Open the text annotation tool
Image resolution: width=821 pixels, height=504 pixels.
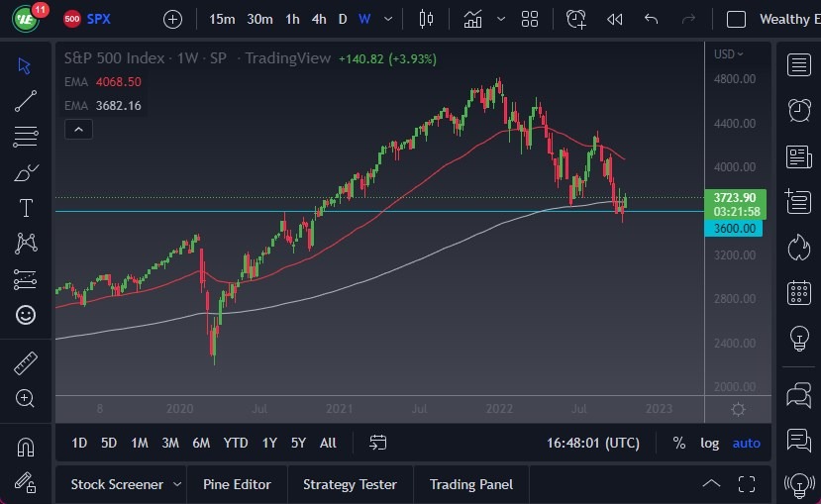26,208
